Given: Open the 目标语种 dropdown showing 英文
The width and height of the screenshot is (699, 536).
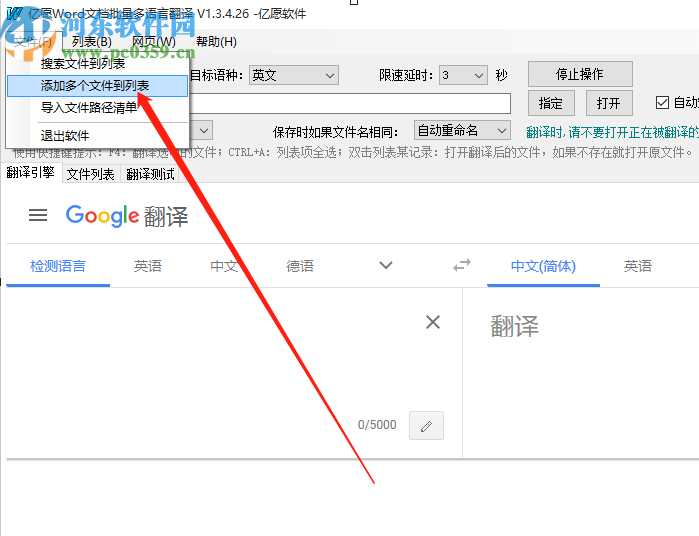Looking at the screenshot, I should [x=294, y=75].
